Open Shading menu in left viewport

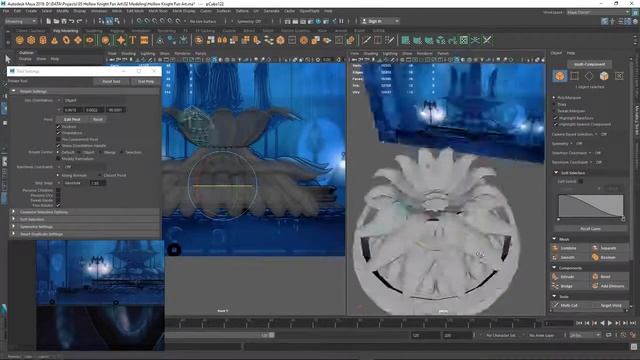pos(128,53)
